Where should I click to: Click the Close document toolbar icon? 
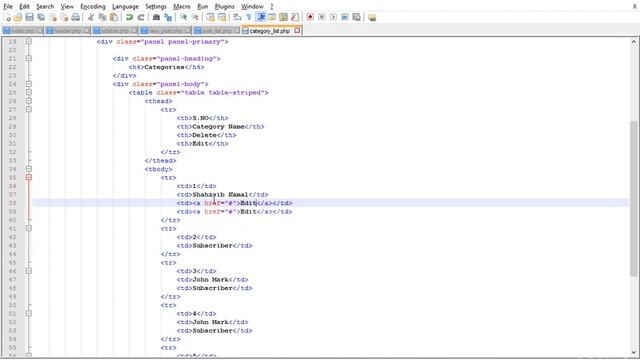click(x=53, y=17)
